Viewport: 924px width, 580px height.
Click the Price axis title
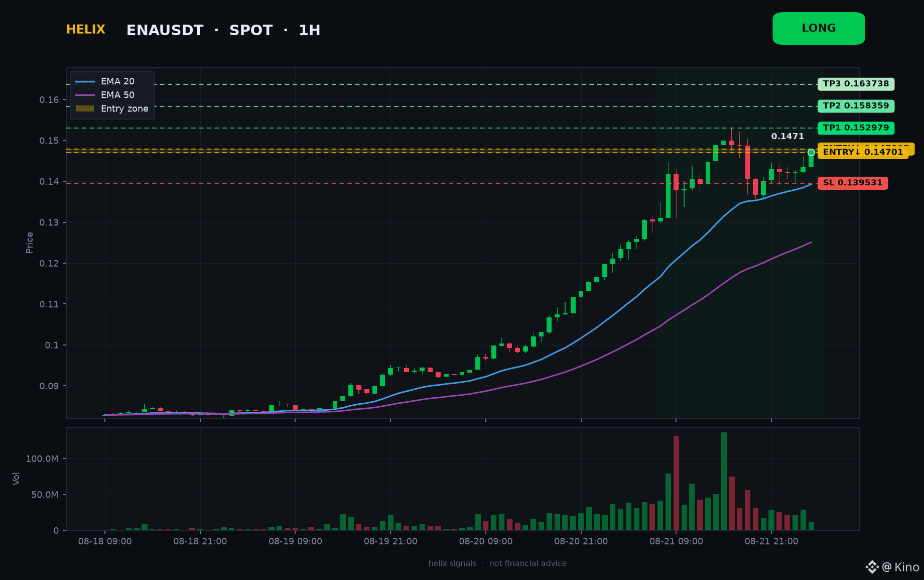pos(30,243)
